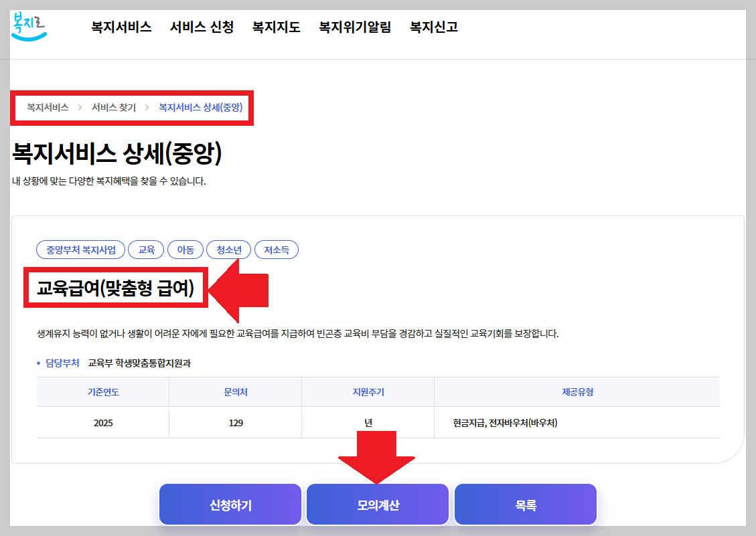Select the 청소년 category tag
756x536 pixels.
[227, 249]
